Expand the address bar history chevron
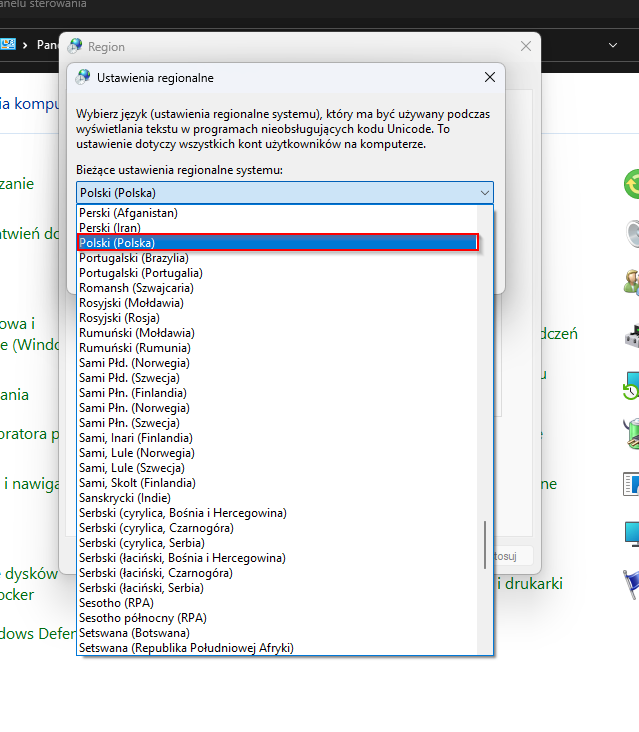Image resolution: width=639 pixels, height=732 pixels. (613, 45)
